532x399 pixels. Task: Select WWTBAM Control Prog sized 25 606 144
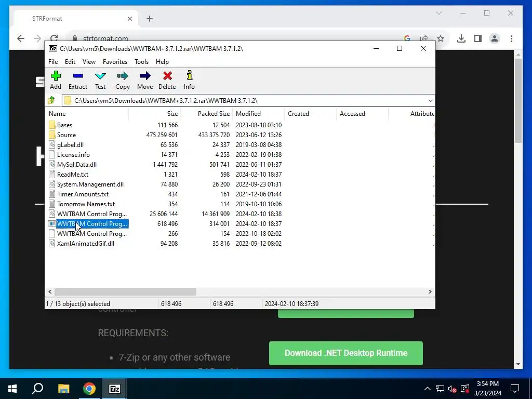(x=91, y=214)
